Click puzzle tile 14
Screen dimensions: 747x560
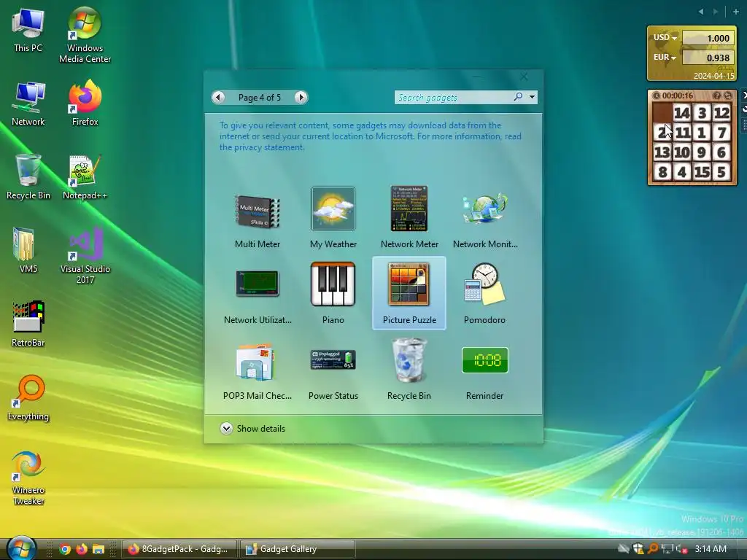tap(682, 113)
